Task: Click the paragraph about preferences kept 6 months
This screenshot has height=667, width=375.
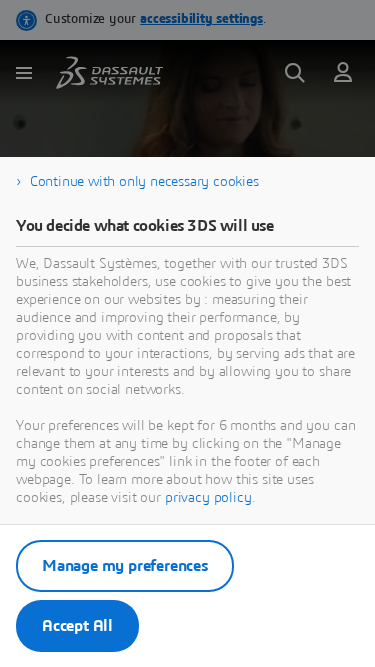Action: [x=186, y=461]
